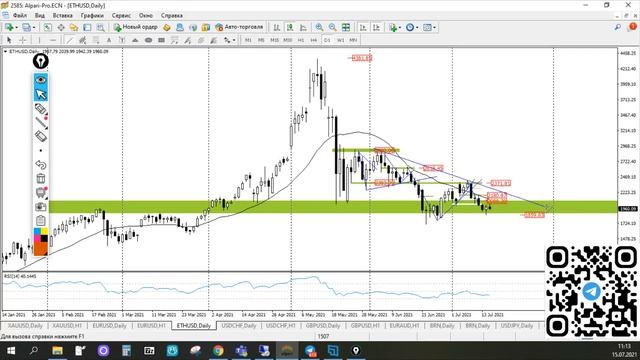Image resolution: width=640 pixels, height=360 pixels.
Task: Open the Strategy Tester
Action: coord(100,27)
